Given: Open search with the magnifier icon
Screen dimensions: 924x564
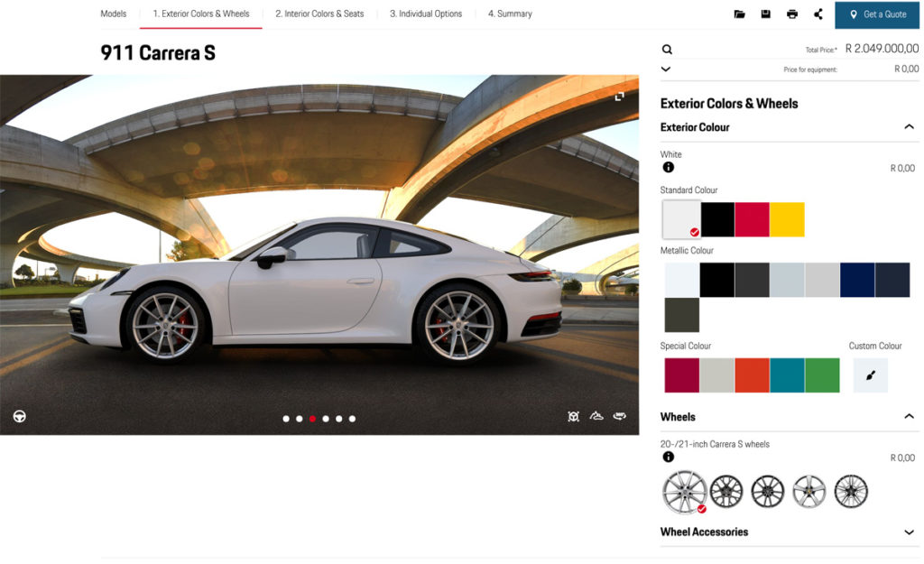Looking at the screenshot, I should tap(667, 50).
